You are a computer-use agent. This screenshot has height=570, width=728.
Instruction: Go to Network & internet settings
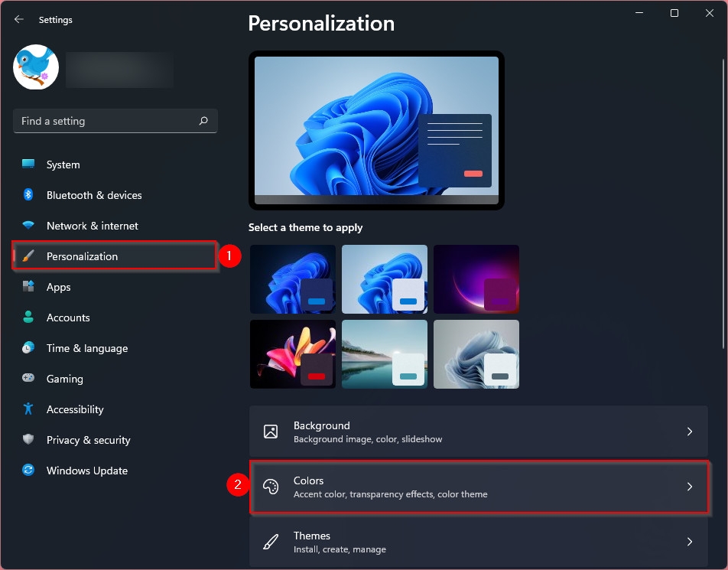click(x=115, y=226)
